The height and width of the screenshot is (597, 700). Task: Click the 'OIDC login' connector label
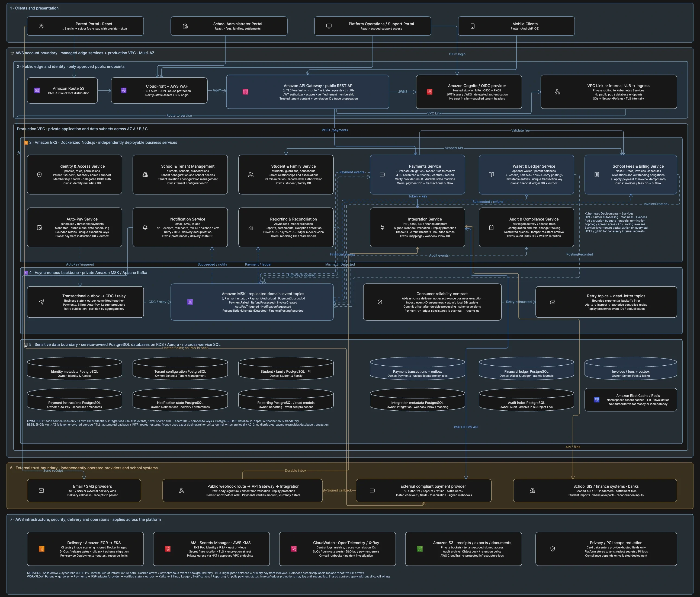[457, 54]
